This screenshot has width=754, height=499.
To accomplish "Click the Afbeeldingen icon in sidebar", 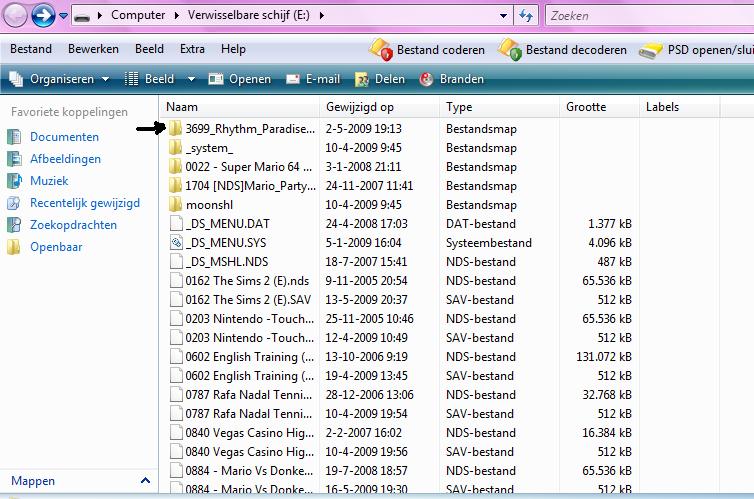I will pyautogui.click(x=14, y=159).
